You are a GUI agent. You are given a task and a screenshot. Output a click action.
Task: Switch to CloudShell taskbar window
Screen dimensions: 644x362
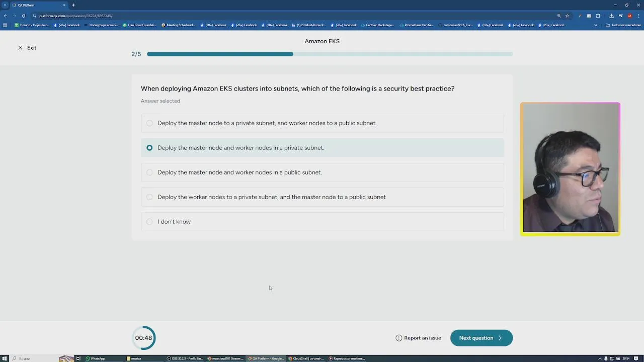pos(306,358)
